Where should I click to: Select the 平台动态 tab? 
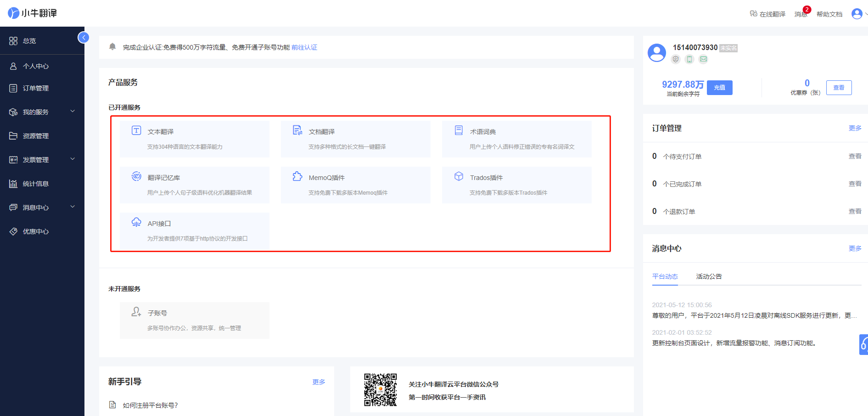(x=665, y=276)
